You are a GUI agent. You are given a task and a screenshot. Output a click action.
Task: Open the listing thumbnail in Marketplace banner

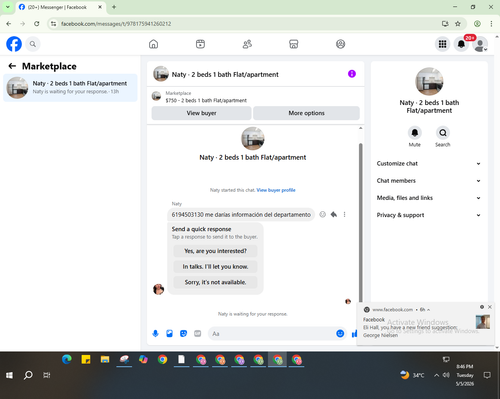coord(156,96)
